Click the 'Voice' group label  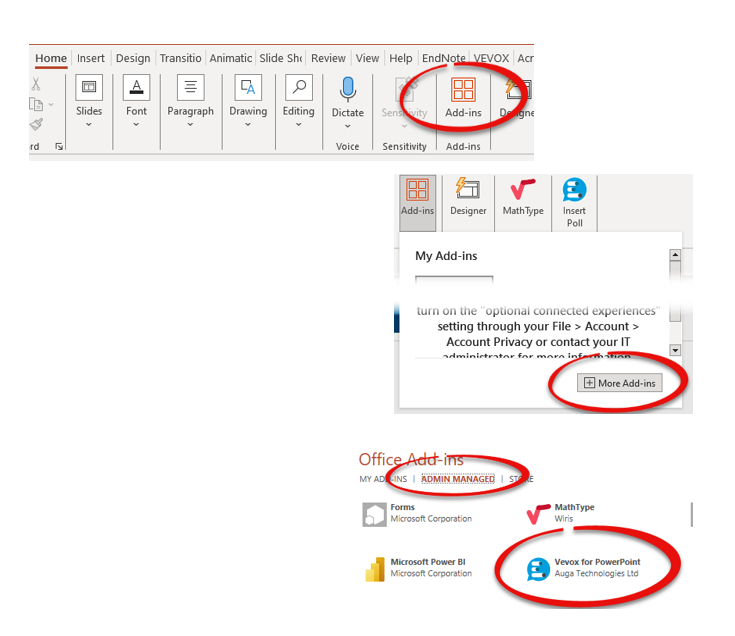347,146
